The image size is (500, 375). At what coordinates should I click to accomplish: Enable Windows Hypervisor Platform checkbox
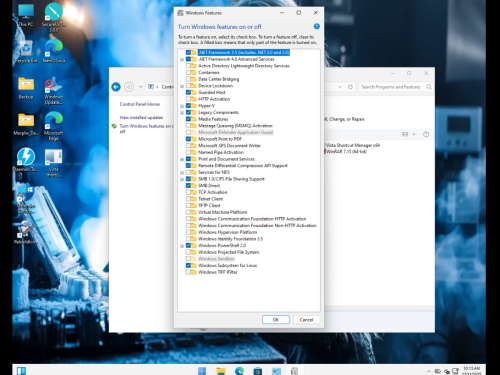(188, 232)
